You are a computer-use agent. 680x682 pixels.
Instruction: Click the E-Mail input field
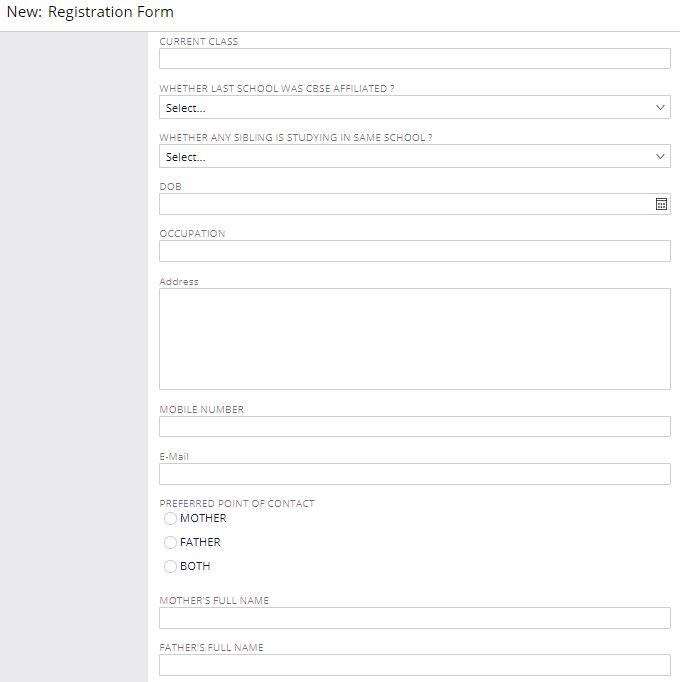(x=415, y=474)
